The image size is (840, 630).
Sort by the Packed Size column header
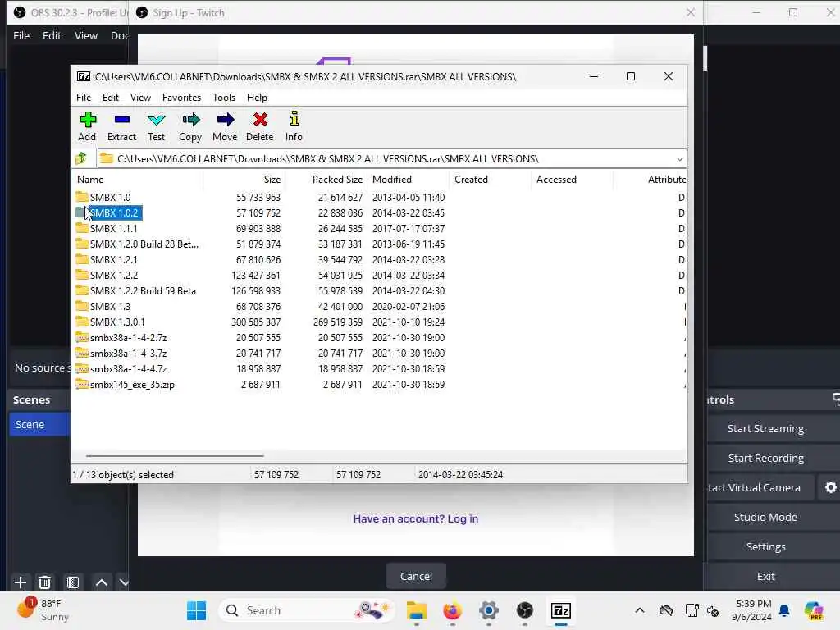[x=326, y=180]
